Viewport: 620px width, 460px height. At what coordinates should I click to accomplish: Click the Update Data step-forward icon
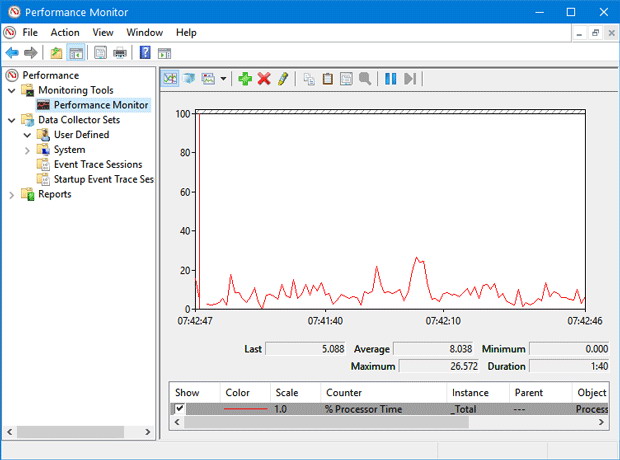click(x=410, y=79)
